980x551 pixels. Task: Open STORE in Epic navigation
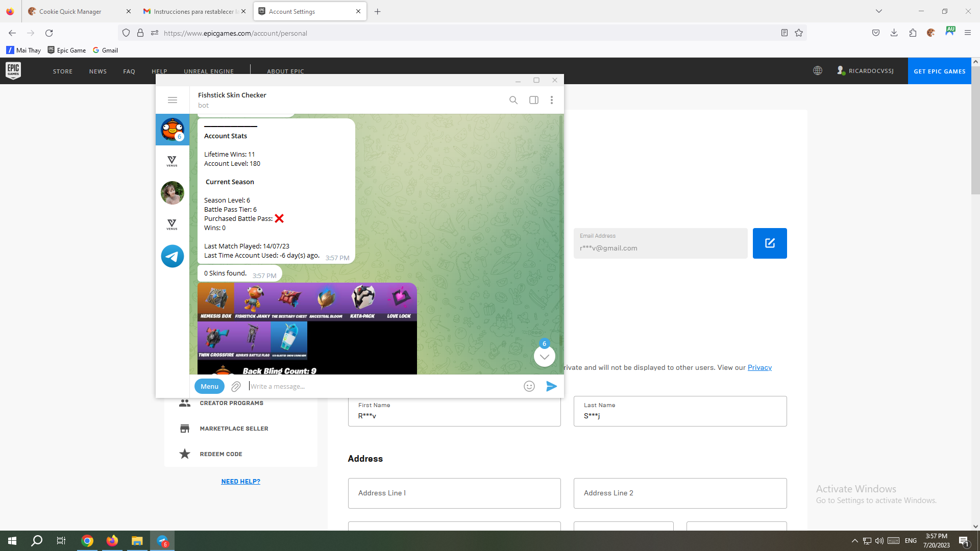63,71
